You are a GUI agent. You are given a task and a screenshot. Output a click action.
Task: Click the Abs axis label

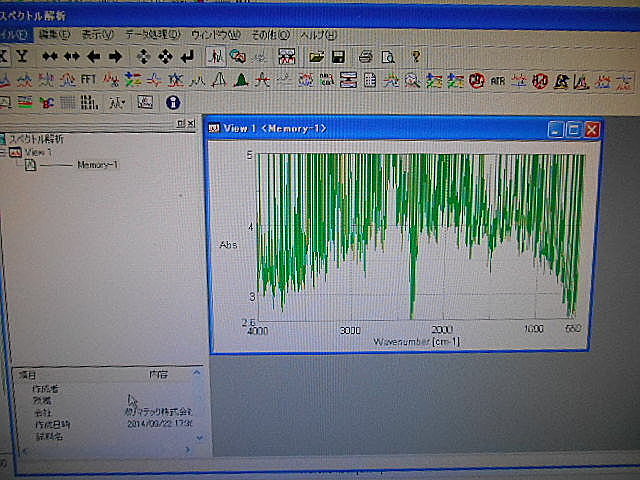point(228,245)
